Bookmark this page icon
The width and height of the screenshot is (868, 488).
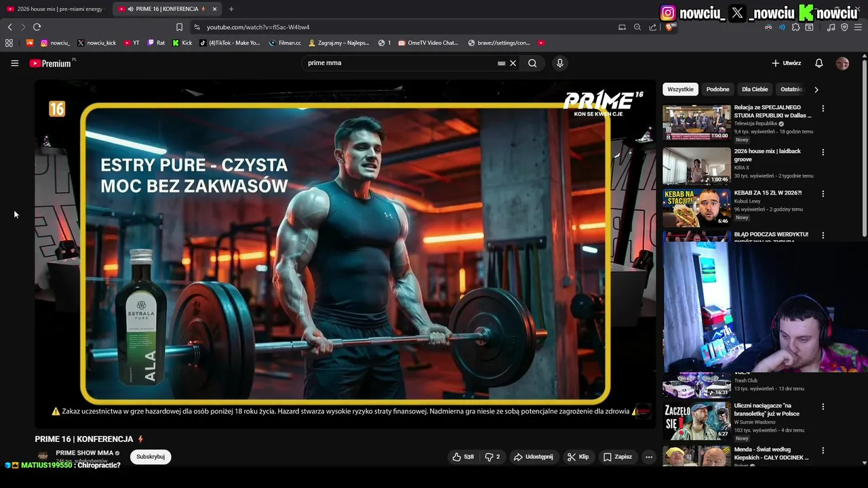click(x=179, y=27)
